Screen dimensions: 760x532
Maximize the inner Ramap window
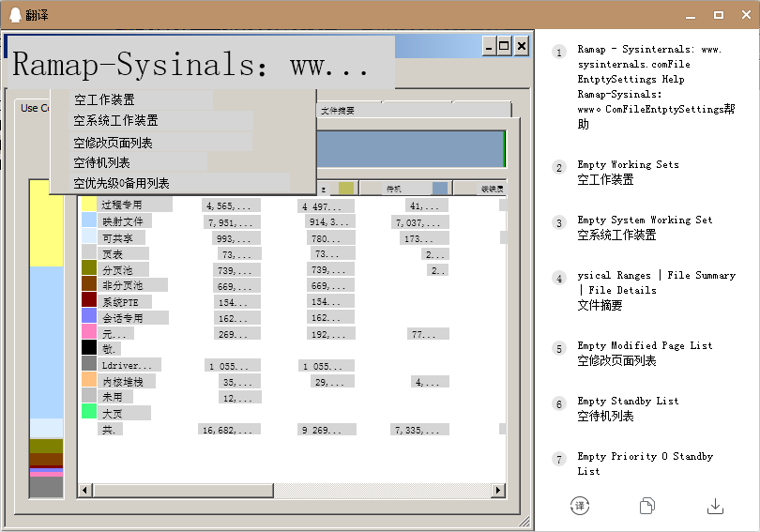tap(505, 46)
